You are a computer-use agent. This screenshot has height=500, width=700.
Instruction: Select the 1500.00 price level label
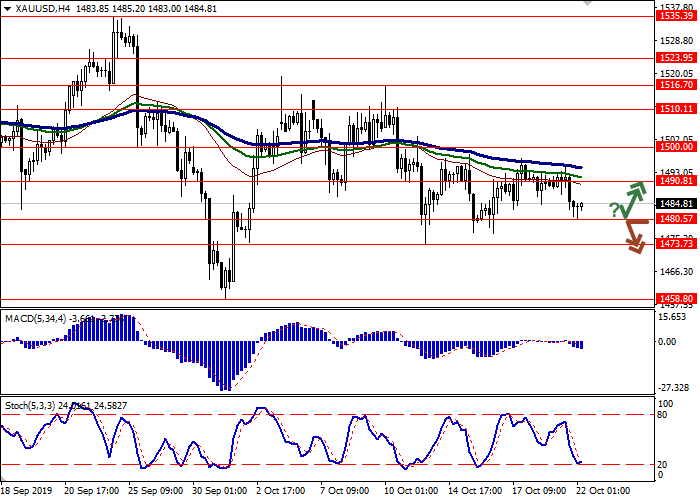click(676, 146)
